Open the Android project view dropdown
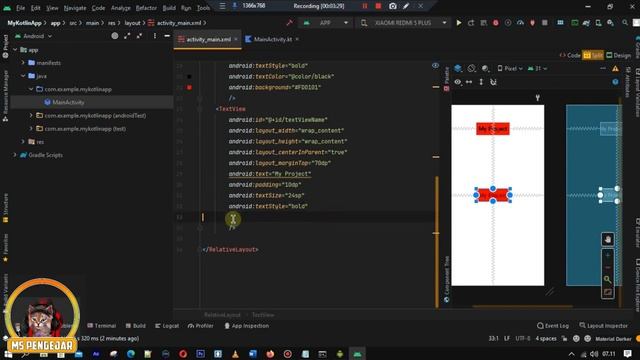 tap(34, 36)
